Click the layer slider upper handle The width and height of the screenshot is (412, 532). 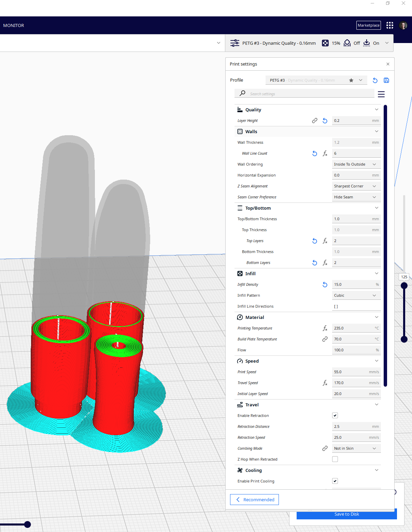pyautogui.click(x=404, y=285)
